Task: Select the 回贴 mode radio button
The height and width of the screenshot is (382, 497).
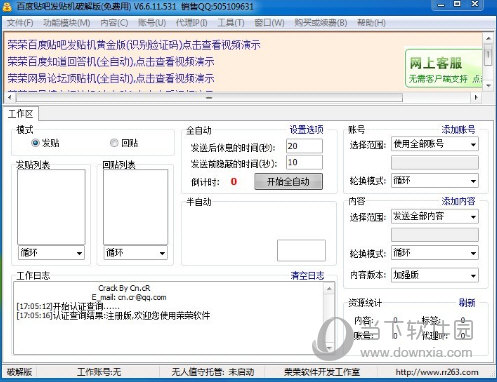Action: [114, 143]
